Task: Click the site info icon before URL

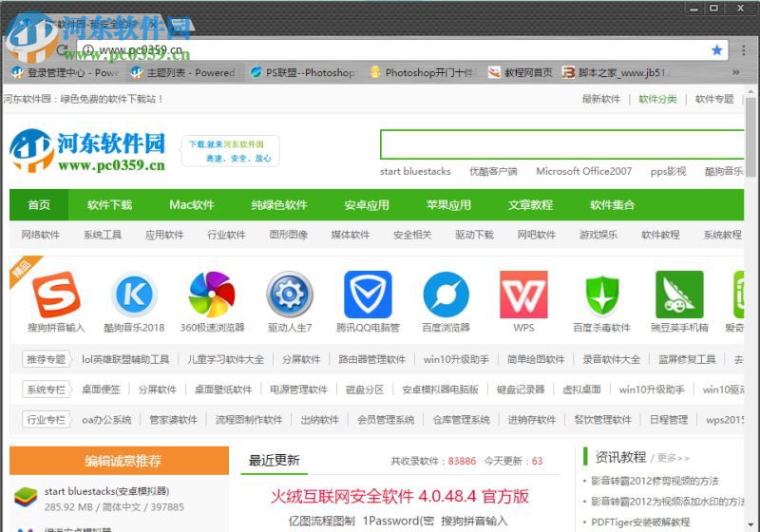Action: point(87,50)
